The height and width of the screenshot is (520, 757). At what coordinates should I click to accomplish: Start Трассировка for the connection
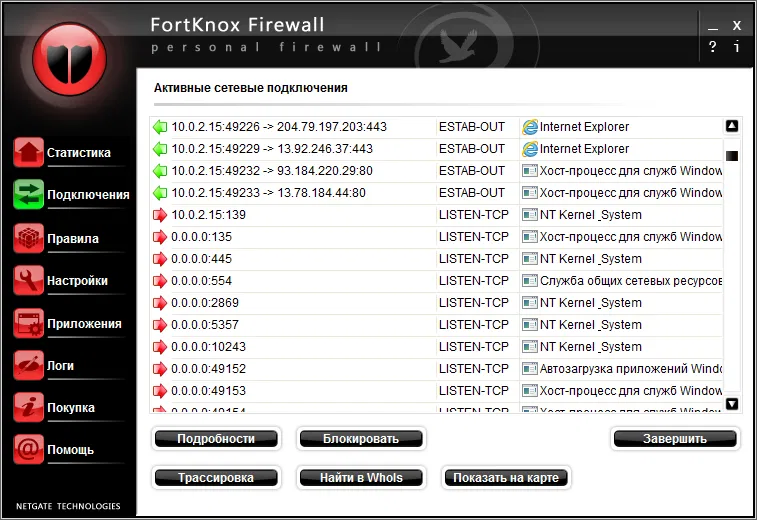pyautogui.click(x=216, y=478)
